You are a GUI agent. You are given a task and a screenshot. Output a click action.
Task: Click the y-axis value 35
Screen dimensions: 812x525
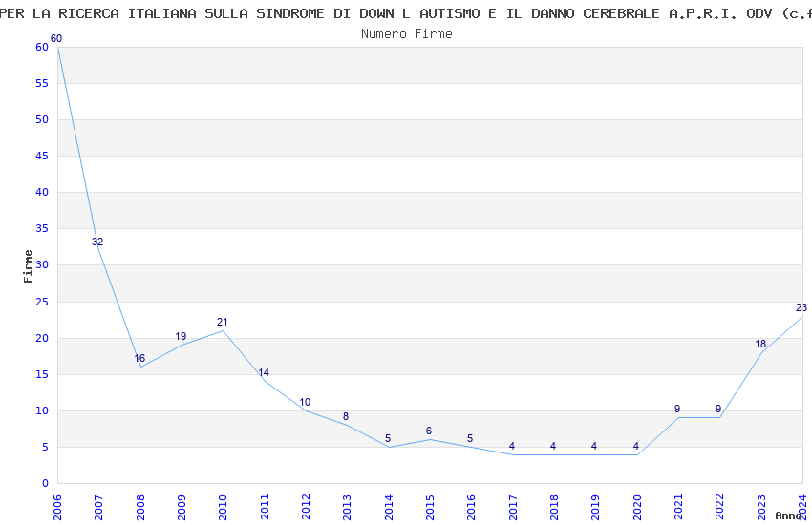point(42,228)
